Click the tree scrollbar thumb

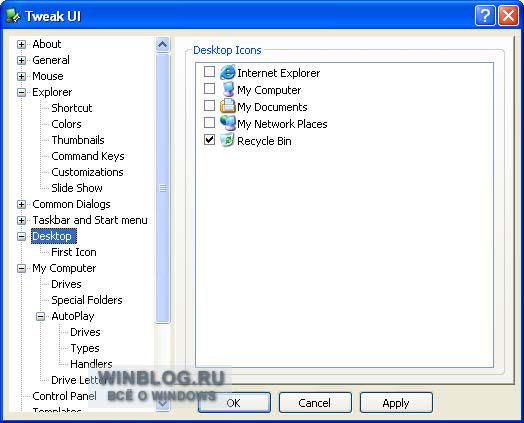tap(163, 188)
